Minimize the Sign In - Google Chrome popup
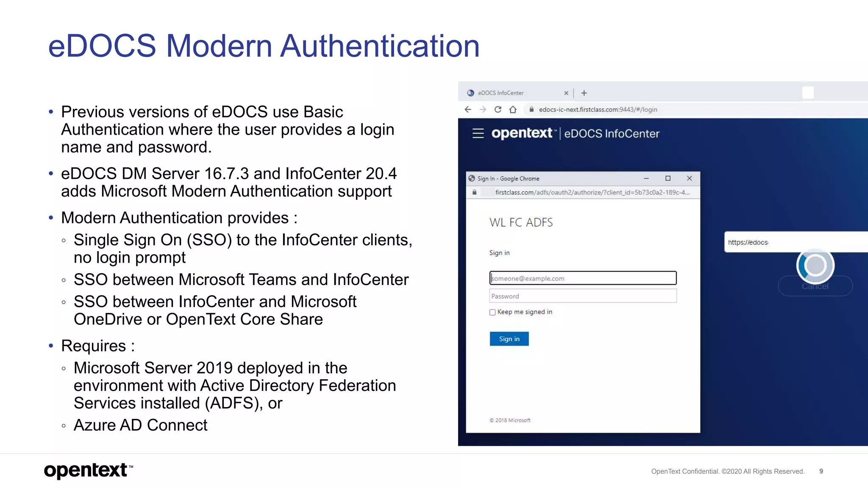Screen dimensions: 868x488 [646, 178]
